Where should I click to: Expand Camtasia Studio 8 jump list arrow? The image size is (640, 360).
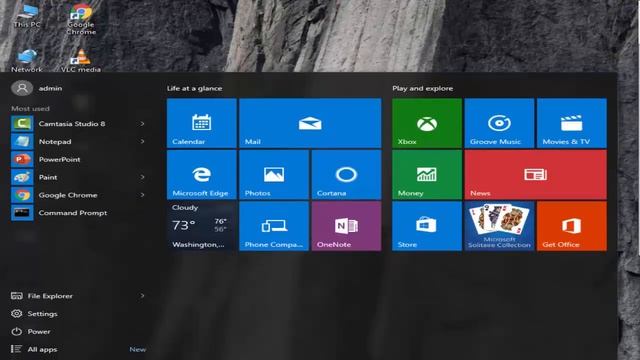click(142, 124)
